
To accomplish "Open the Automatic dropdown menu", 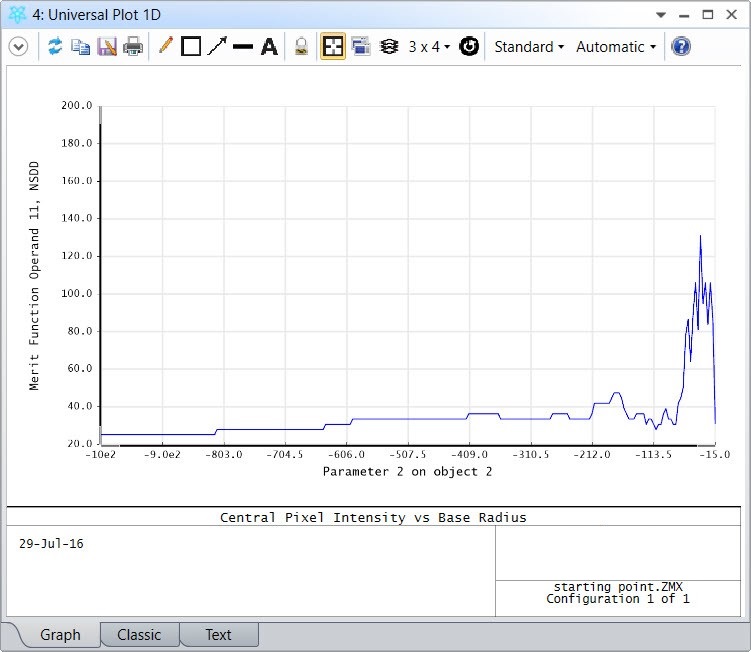I will coord(616,47).
